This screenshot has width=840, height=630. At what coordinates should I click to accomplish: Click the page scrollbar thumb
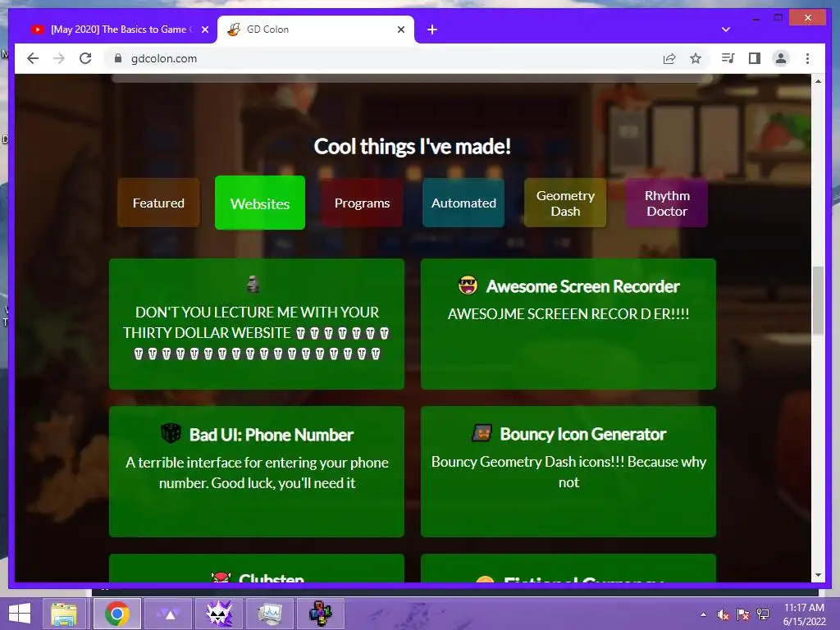click(x=818, y=300)
